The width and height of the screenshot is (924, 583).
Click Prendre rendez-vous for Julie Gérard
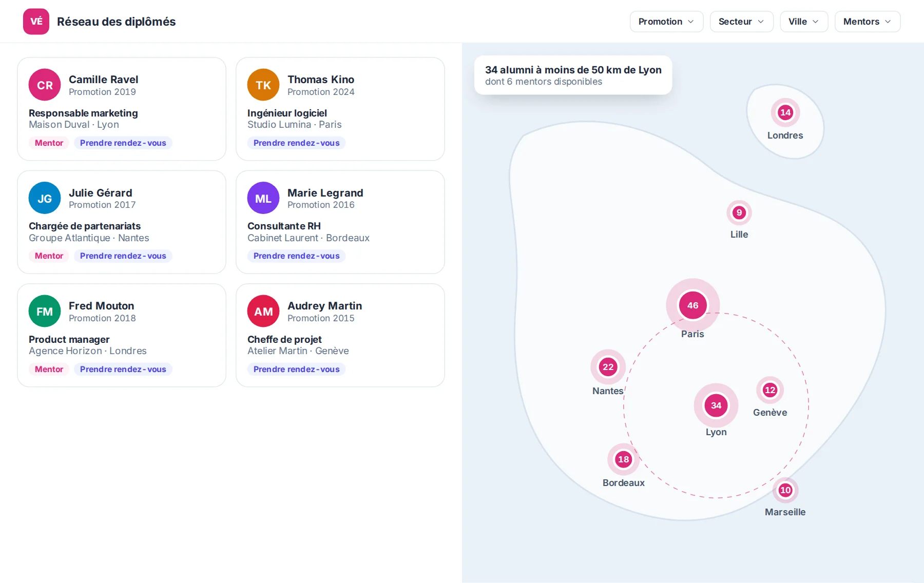pyautogui.click(x=123, y=256)
